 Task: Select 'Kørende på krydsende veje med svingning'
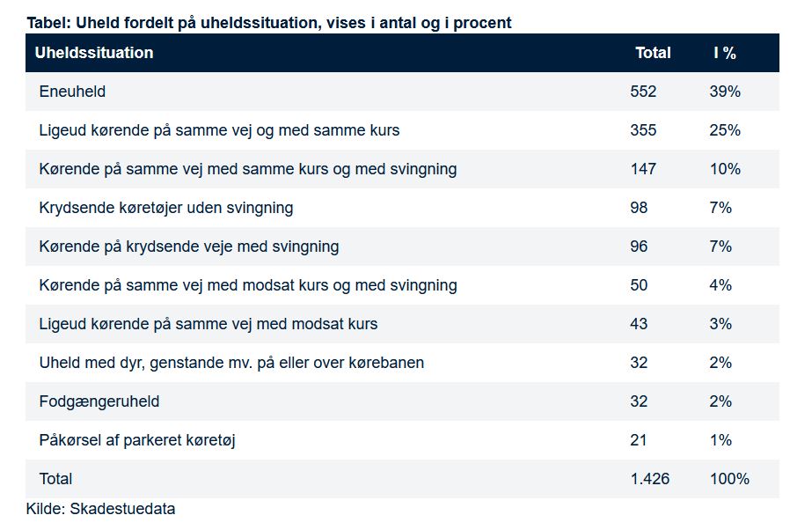[189, 247]
